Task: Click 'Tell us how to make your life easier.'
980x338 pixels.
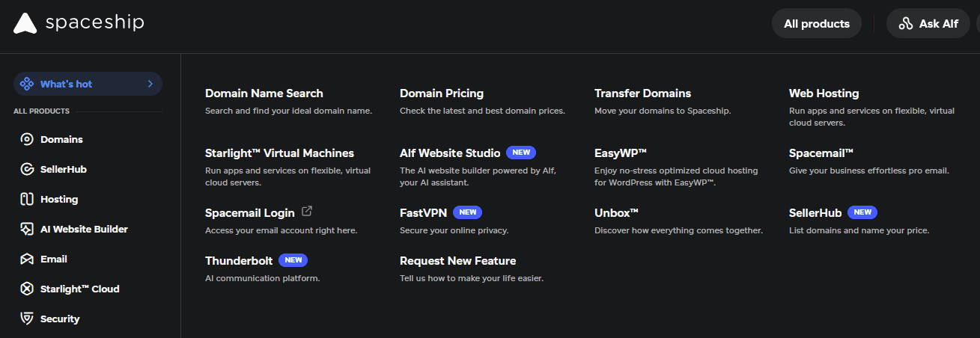Action: (472, 278)
